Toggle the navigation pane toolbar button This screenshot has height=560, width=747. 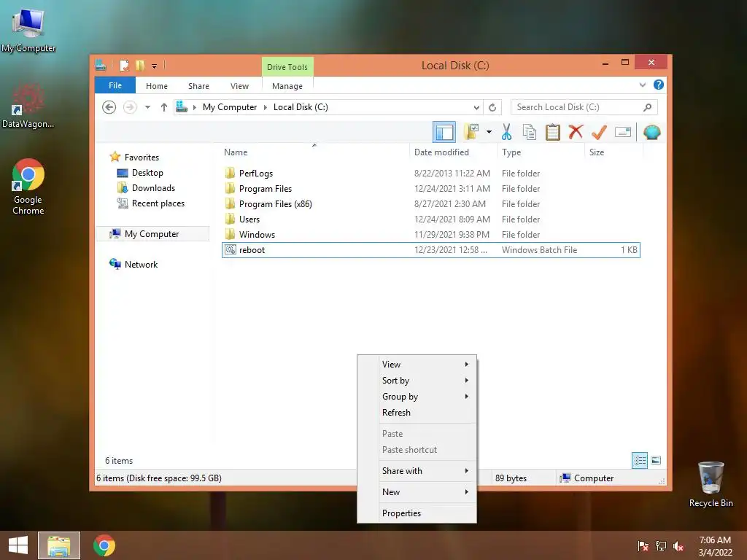click(x=444, y=132)
